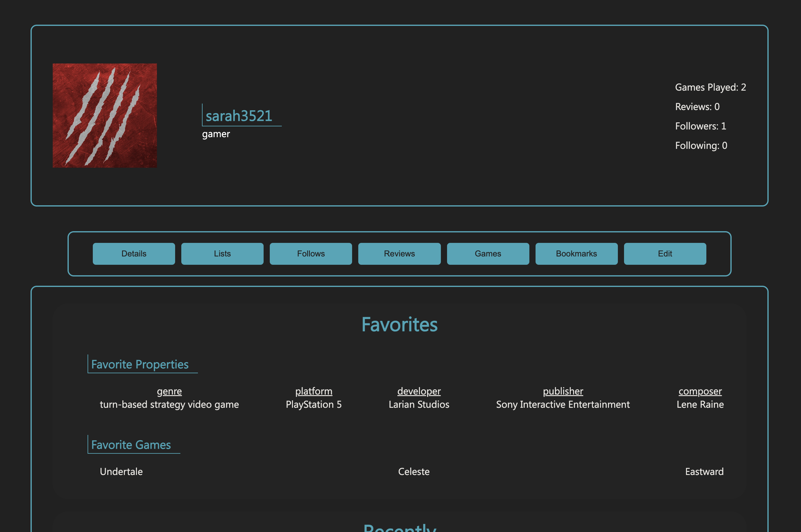Viewport: 801px width, 532px height.
Task: Open the Games section
Action: coord(488,253)
